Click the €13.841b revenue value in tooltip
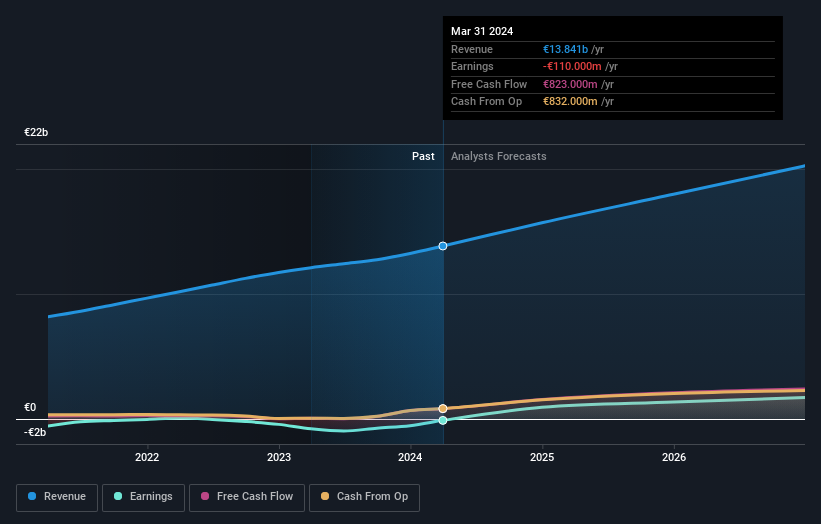The width and height of the screenshot is (821, 524). pos(565,49)
